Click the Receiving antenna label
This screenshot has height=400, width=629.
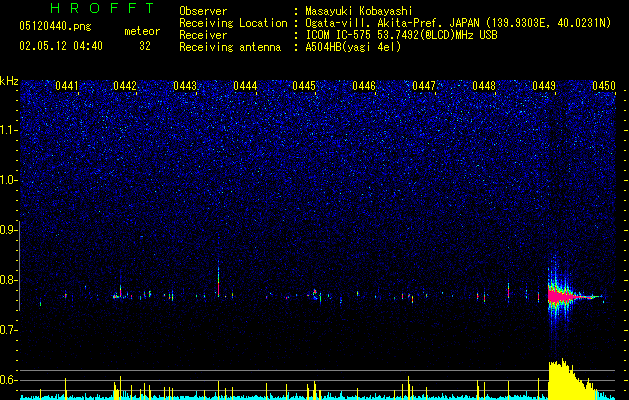point(230,47)
